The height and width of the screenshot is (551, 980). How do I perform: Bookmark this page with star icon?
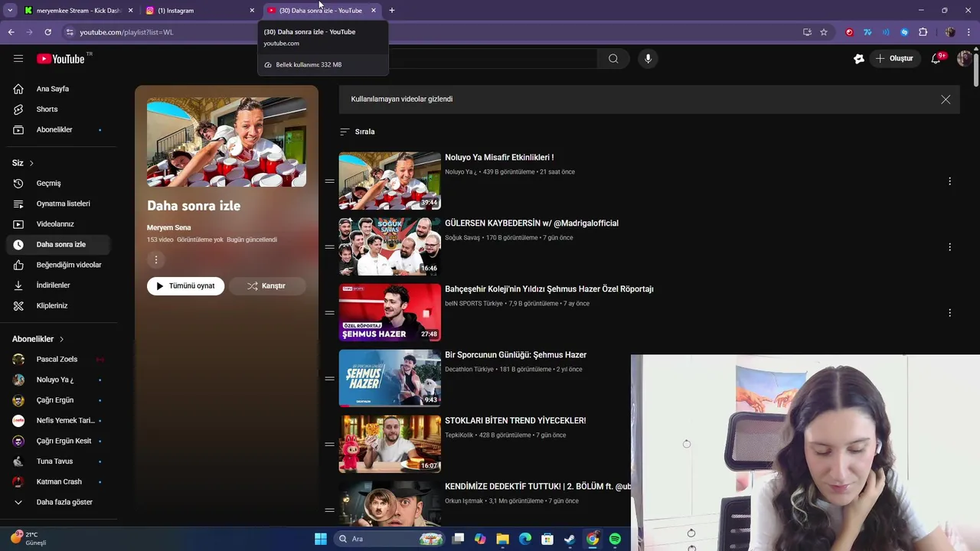pyautogui.click(x=824, y=32)
